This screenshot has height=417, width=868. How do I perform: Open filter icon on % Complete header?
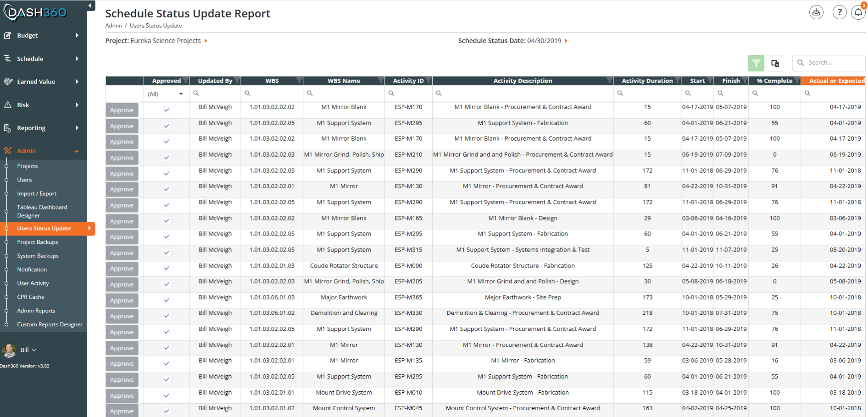(x=797, y=81)
